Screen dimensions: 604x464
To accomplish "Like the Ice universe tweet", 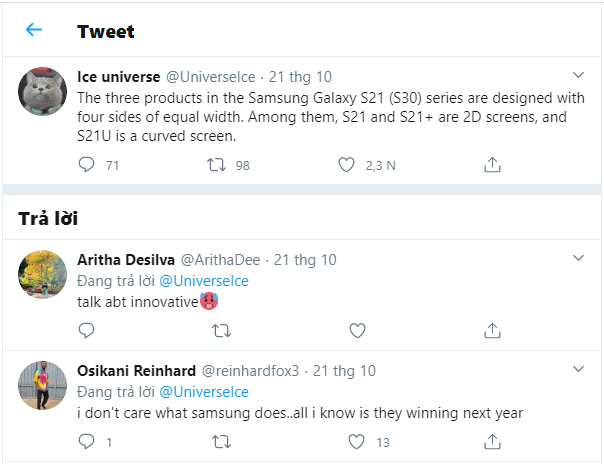I will pyautogui.click(x=347, y=165).
